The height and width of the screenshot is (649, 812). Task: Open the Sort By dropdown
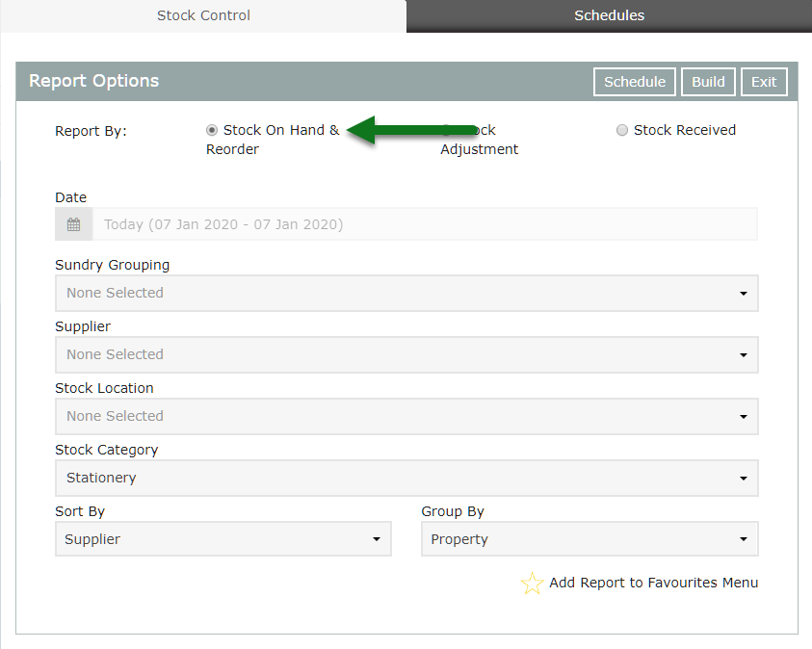(x=223, y=539)
